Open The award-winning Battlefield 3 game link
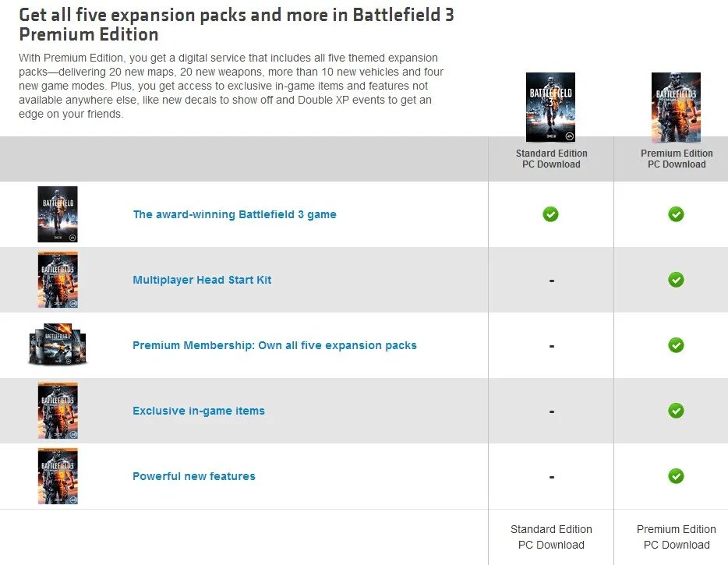This screenshot has height=565, width=728. [235, 214]
